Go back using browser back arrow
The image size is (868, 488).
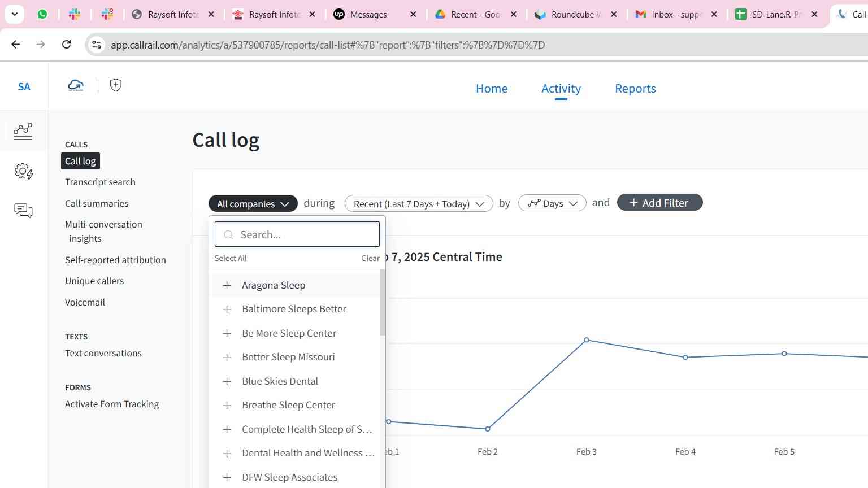pos(16,44)
